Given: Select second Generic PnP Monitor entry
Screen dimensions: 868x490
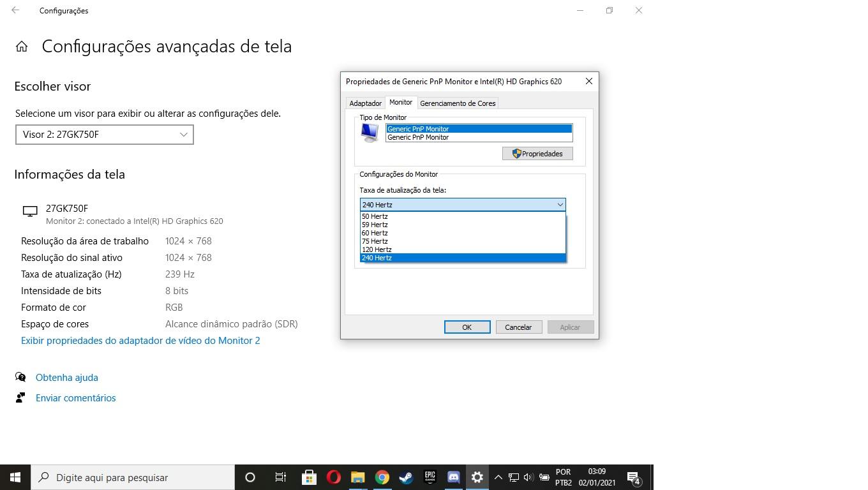Looking at the screenshot, I should click(x=479, y=137).
